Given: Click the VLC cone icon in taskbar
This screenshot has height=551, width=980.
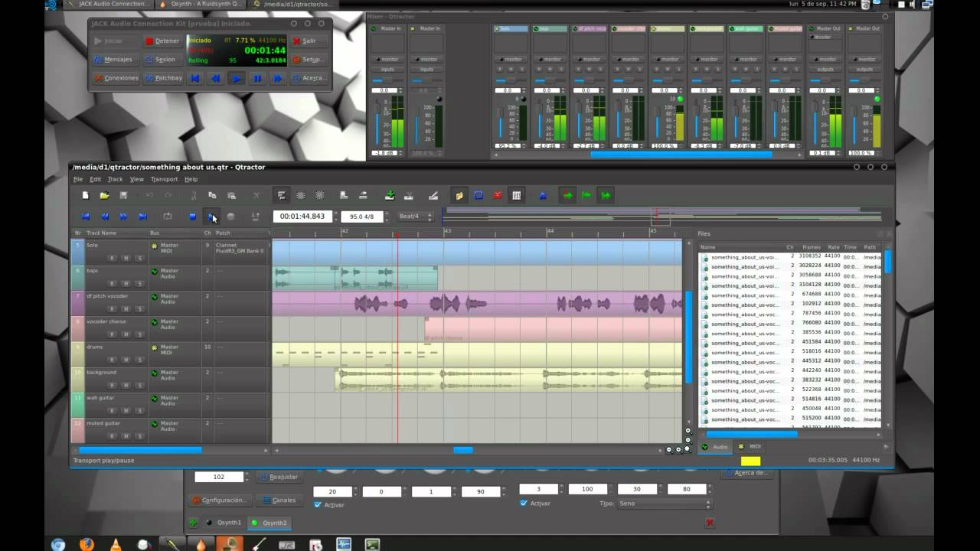Looking at the screenshot, I should [116, 544].
